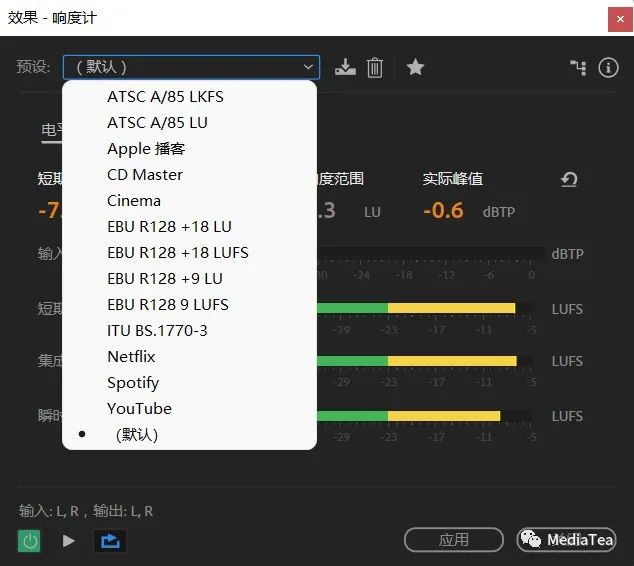The height and width of the screenshot is (566, 634).
Task: Delete the preset with the trash icon
Action: pyautogui.click(x=375, y=67)
